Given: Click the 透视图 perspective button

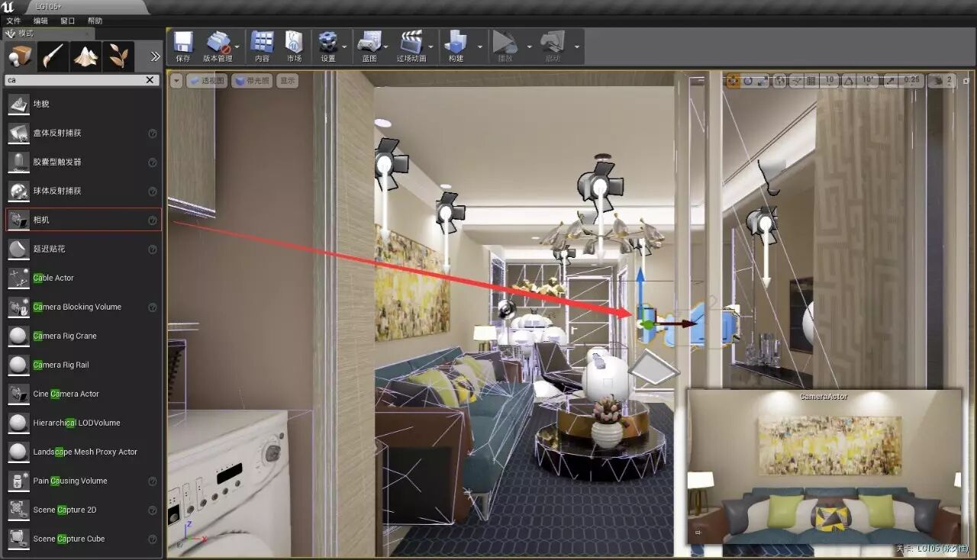Looking at the screenshot, I should (x=207, y=80).
